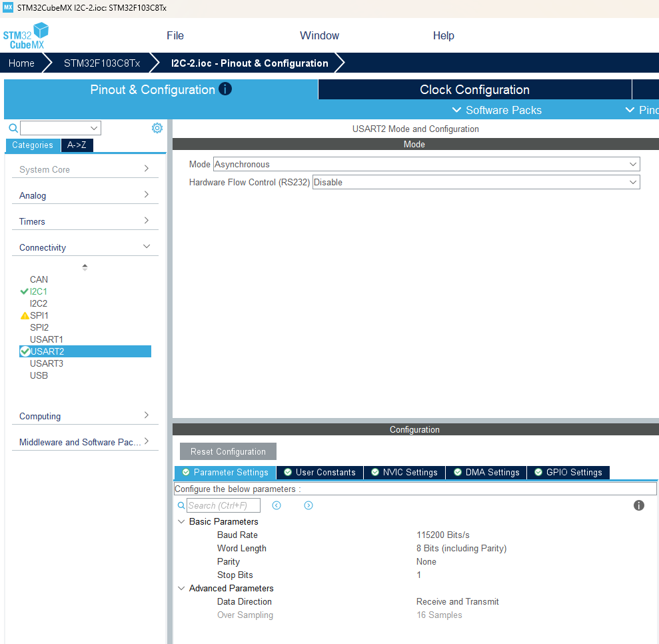Select SPI1 in the Connectivity list
This screenshot has height=644, width=659.
coord(39,315)
